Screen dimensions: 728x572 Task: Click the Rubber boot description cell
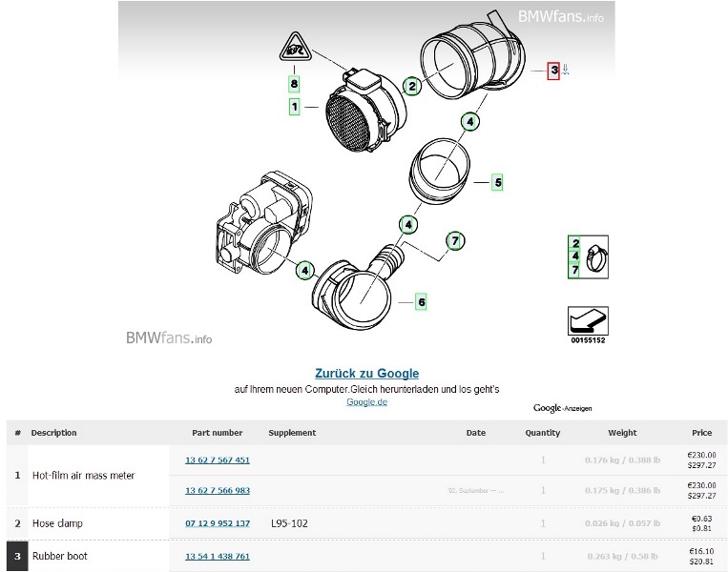[60, 556]
